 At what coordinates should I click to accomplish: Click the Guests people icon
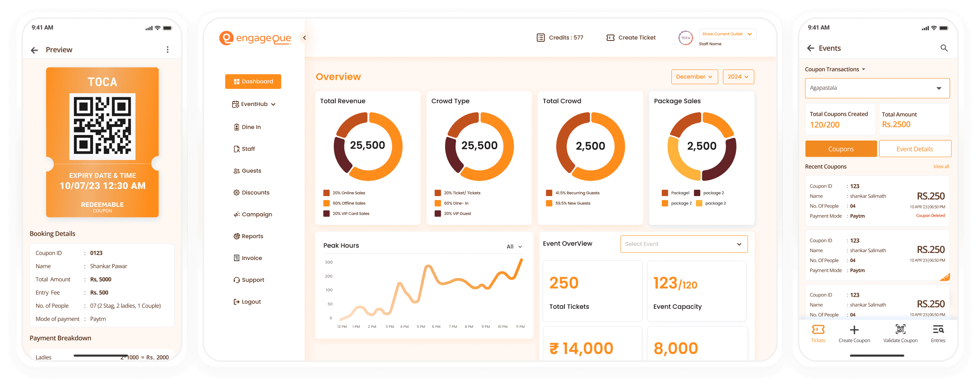click(x=236, y=171)
